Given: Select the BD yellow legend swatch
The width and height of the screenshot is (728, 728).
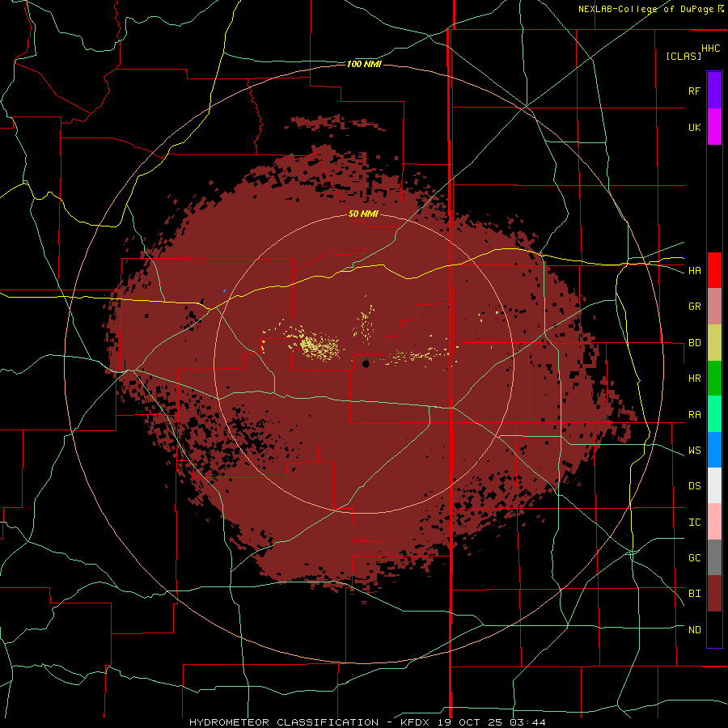Looking at the screenshot, I should pos(714,343).
